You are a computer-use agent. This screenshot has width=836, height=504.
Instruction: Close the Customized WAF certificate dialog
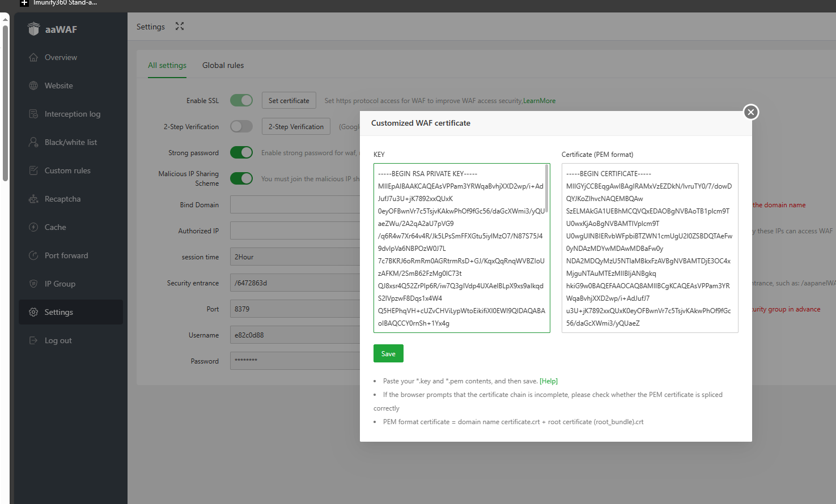pos(751,112)
